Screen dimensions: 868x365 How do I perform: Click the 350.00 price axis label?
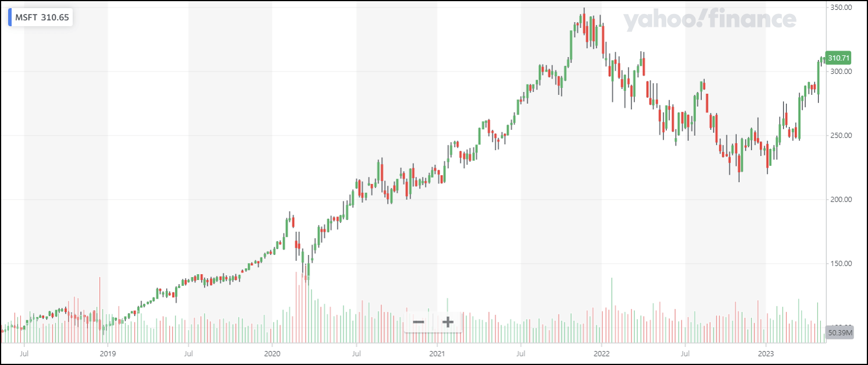(x=841, y=8)
